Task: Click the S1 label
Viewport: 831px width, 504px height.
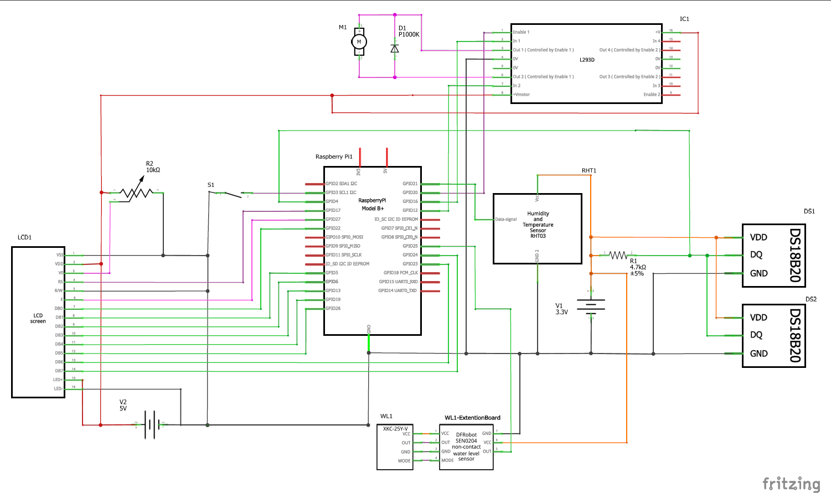Action: [211, 185]
